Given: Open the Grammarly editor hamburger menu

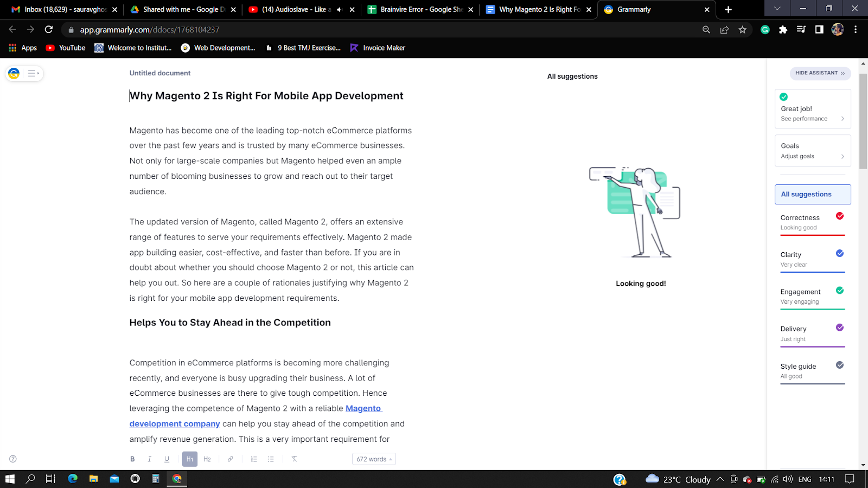Looking at the screenshot, I should (x=33, y=73).
